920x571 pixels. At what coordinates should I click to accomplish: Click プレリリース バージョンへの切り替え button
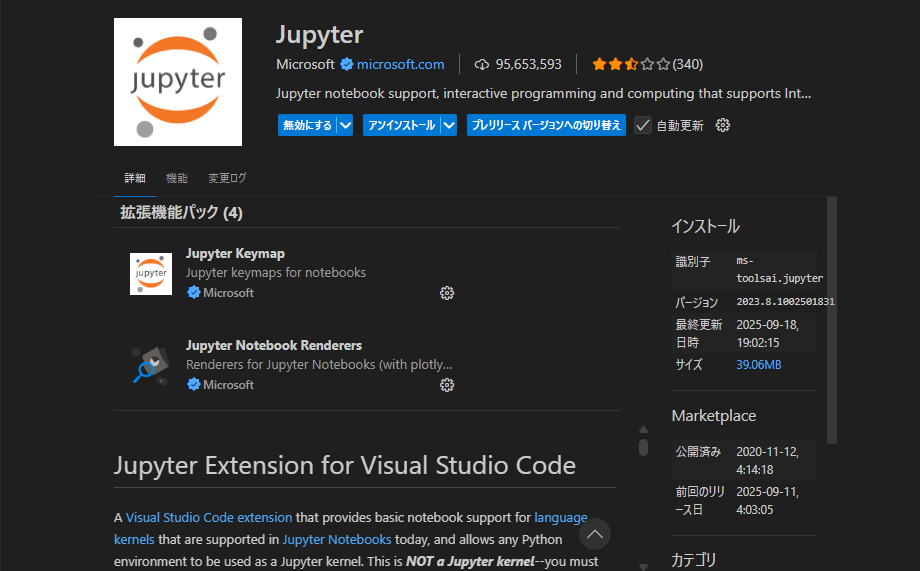pyautogui.click(x=546, y=125)
